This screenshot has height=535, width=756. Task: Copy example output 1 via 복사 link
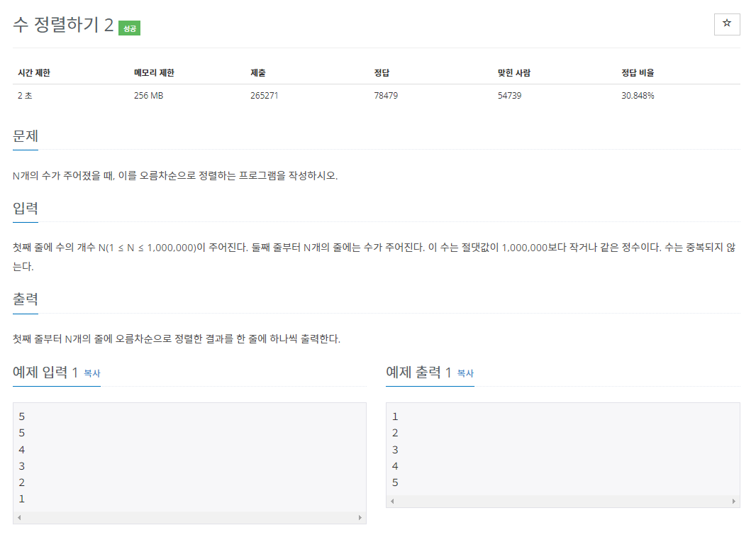465,373
